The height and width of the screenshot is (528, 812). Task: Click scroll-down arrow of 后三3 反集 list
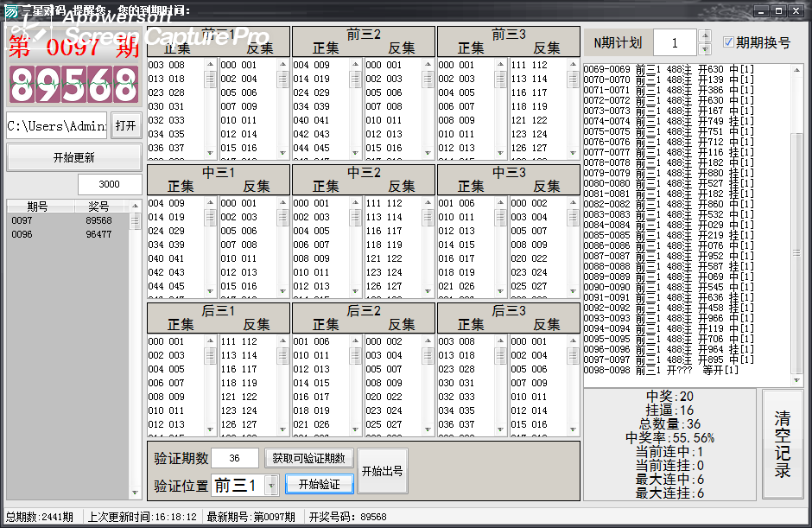(573, 429)
